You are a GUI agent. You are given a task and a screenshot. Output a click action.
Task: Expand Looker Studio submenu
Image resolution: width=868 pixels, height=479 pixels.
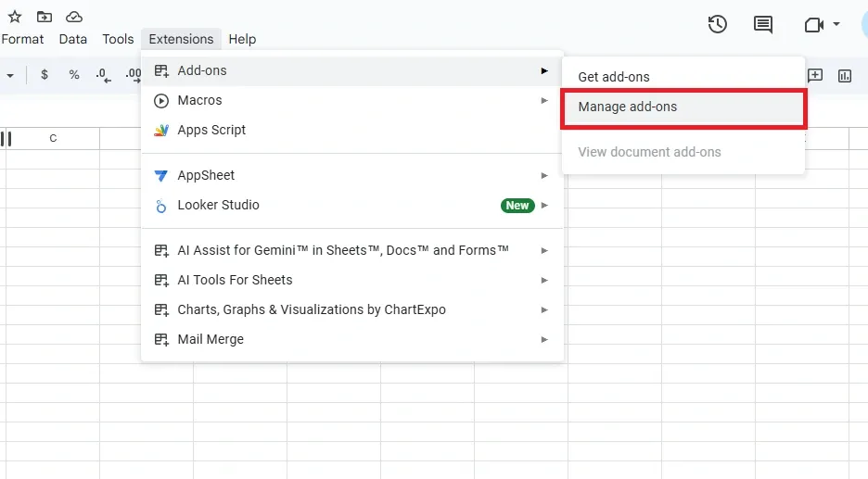tap(218, 205)
